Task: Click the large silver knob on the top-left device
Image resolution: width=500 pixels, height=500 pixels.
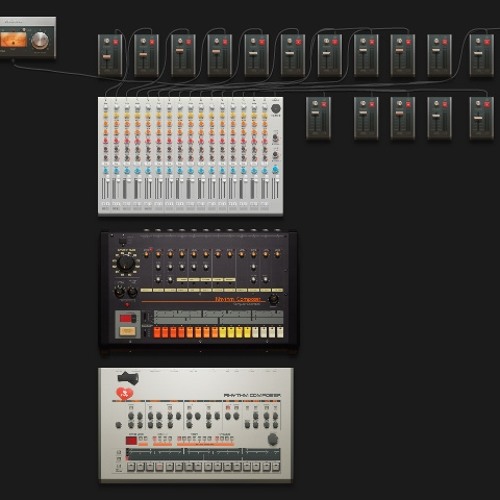Action: (40, 40)
